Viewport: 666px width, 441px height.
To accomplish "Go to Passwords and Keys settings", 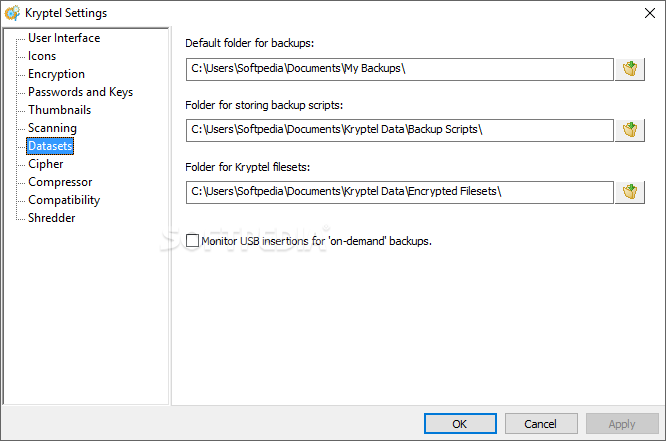I will click(80, 92).
